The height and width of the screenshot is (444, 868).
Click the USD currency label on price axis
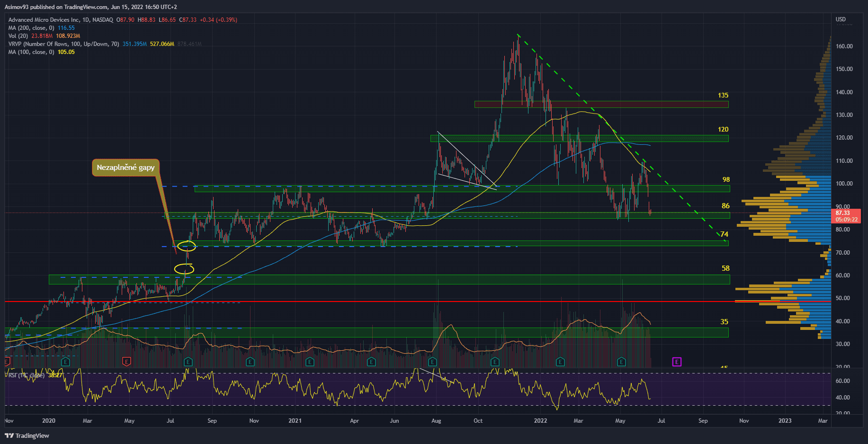tap(841, 19)
